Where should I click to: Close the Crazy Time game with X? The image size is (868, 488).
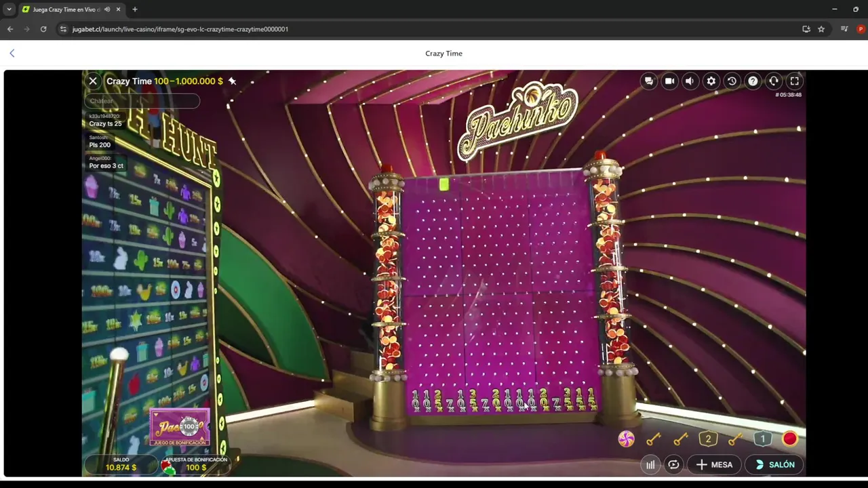[93, 81]
